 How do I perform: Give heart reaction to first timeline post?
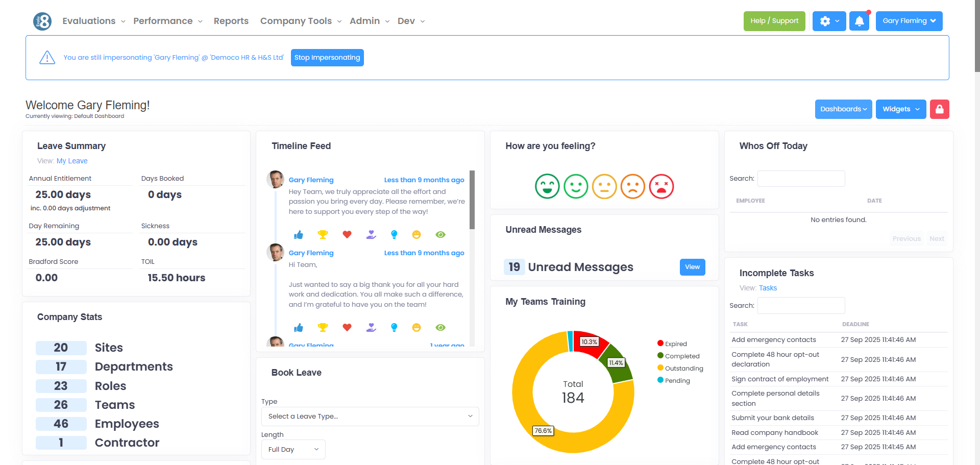347,235
